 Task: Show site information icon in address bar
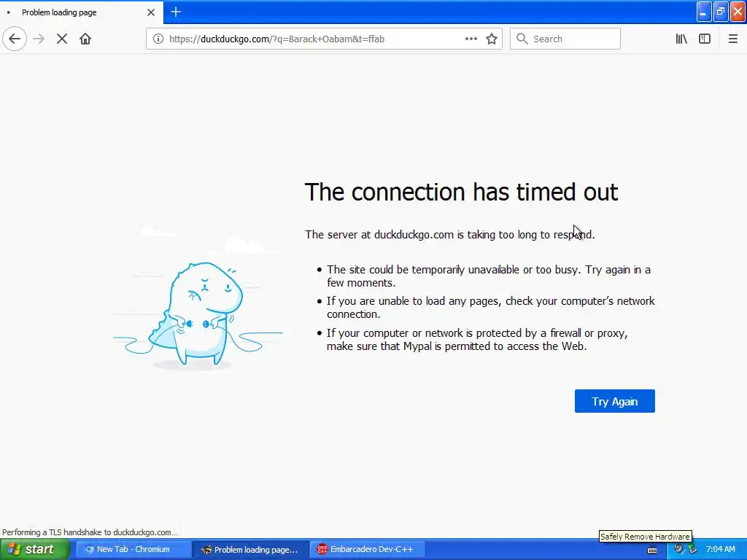click(158, 39)
